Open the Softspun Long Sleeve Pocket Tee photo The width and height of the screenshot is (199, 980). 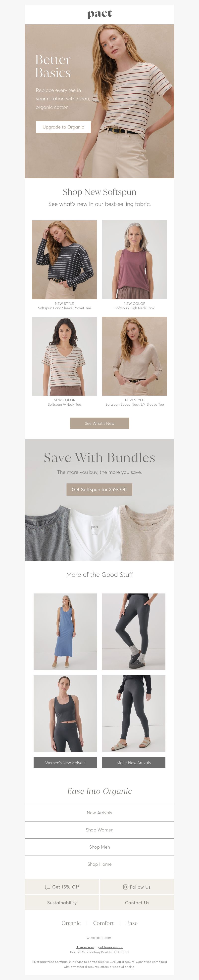[x=64, y=259]
